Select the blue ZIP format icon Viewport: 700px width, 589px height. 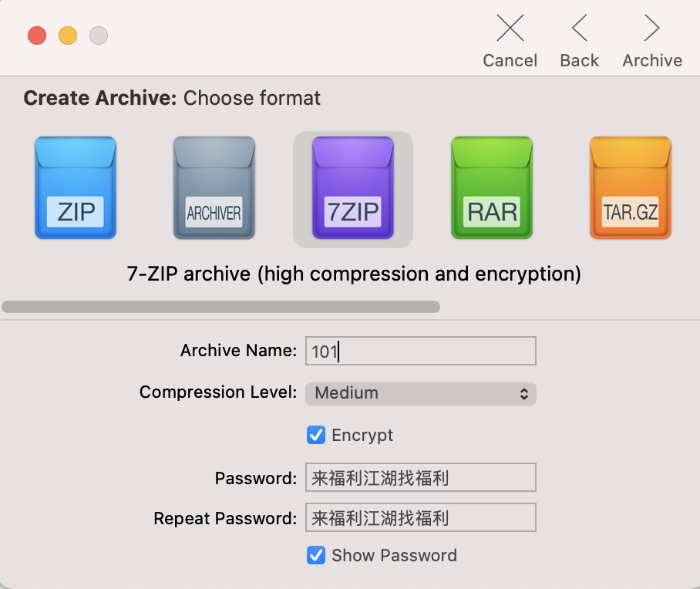76,188
